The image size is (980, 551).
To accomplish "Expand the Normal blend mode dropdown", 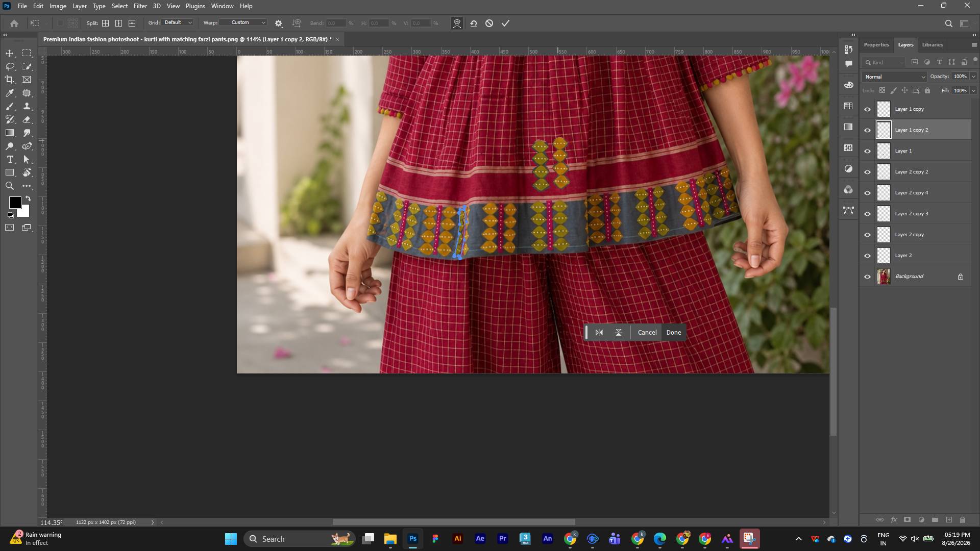I will [894, 77].
